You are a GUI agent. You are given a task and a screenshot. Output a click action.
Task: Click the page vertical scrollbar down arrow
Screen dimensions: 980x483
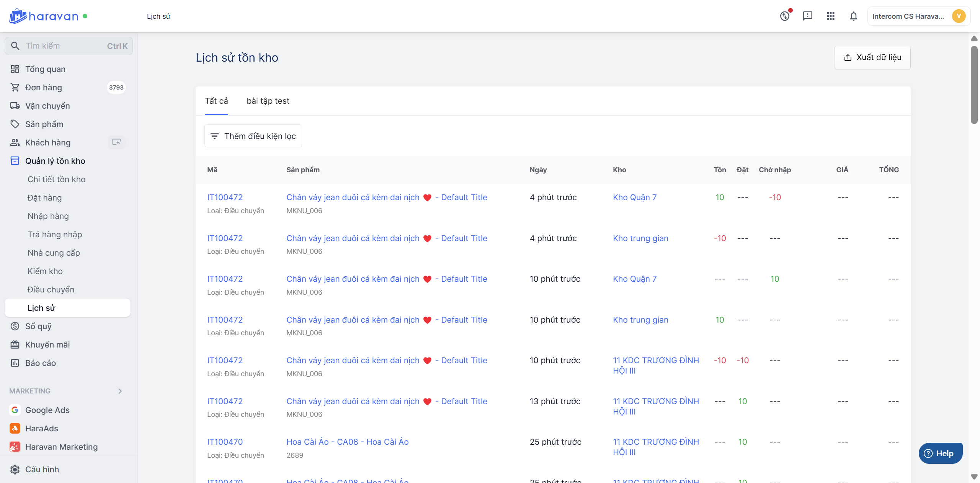974,477
